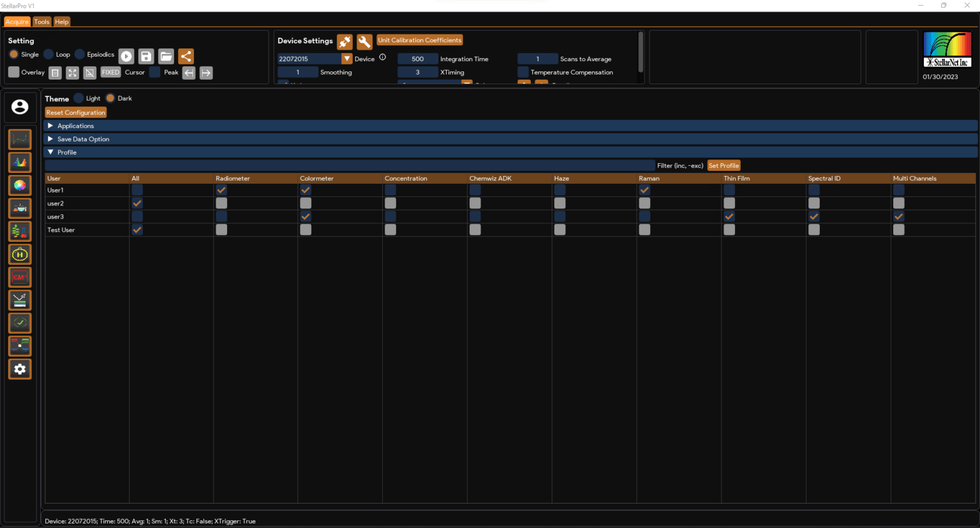Click the Reset Configuration button
Viewport: 980px width, 528px height.
(75, 112)
